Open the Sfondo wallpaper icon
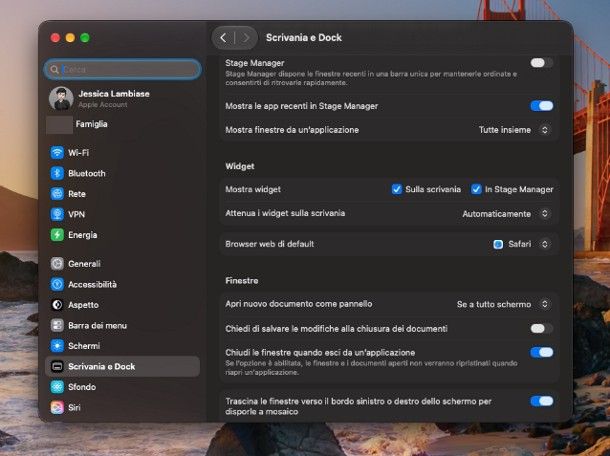 point(57,387)
